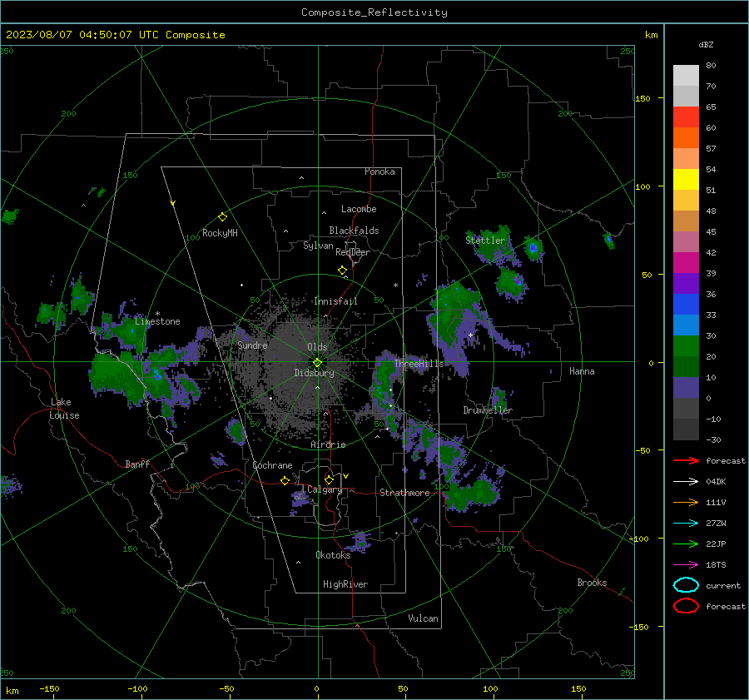Click the Limestone label
Viewport: 749px width, 700px height.
(157, 321)
